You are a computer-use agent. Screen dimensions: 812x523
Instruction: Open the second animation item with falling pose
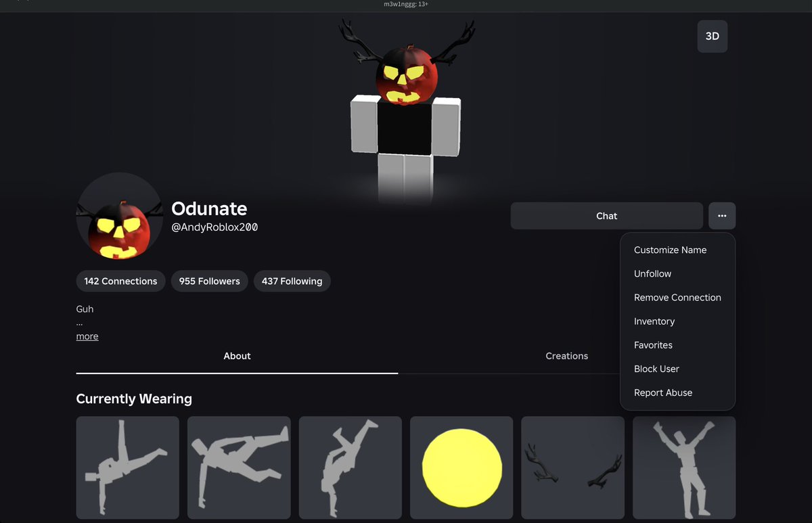coord(239,468)
